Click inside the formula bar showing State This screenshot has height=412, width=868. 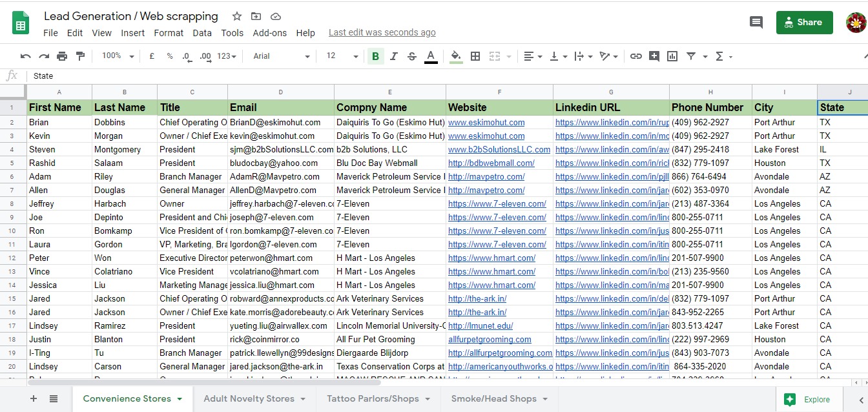[446, 76]
